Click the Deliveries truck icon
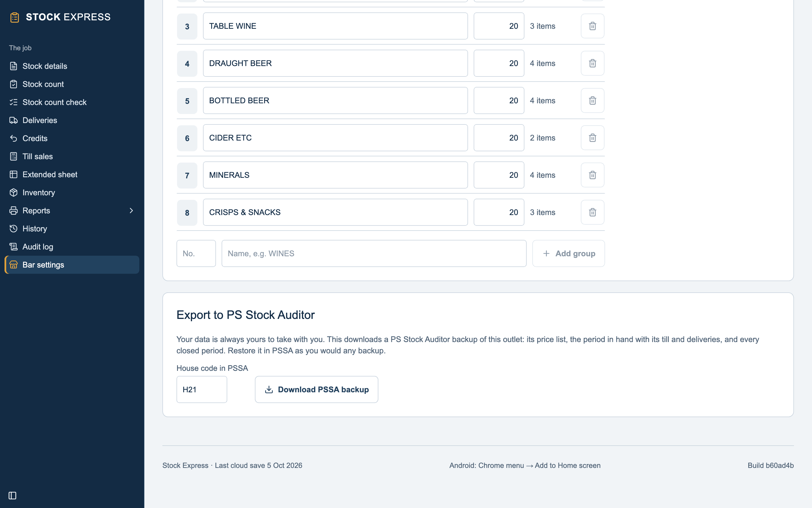The image size is (812, 508). coord(14,120)
